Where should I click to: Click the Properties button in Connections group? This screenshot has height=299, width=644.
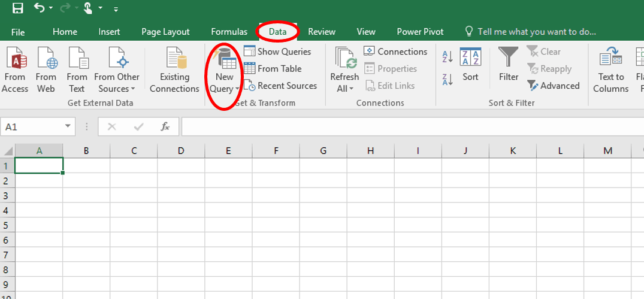point(391,68)
